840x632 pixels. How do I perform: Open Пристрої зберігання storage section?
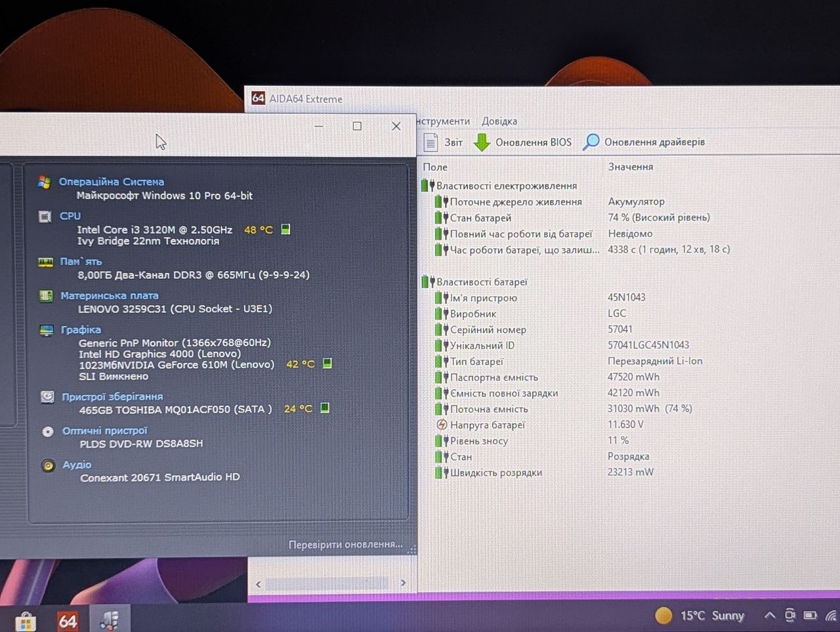[112, 396]
